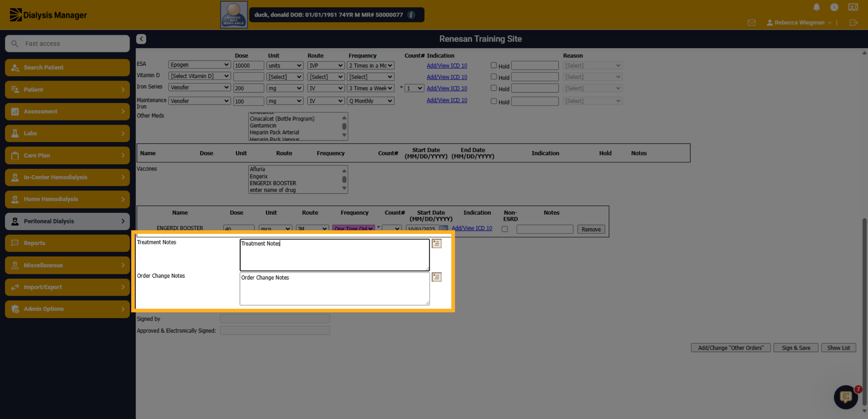Open ESA Add/View ICD 10 link
The image size is (868, 419).
pyautogui.click(x=447, y=65)
